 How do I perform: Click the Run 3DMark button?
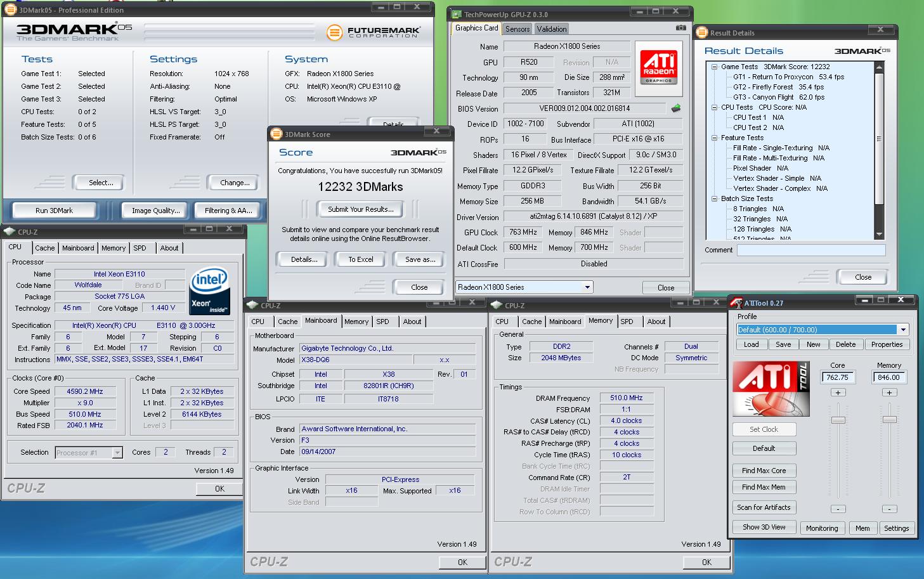pyautogui.click(x=54, y=211)
